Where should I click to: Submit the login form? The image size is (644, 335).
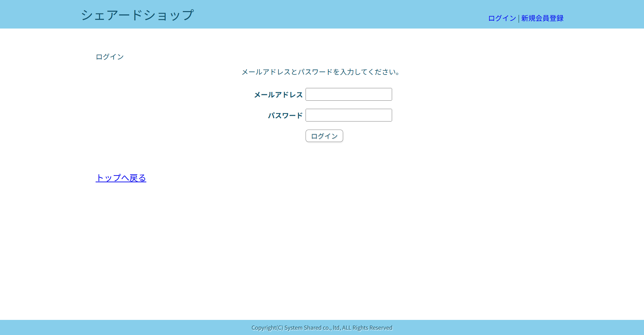tap(324, 136)
